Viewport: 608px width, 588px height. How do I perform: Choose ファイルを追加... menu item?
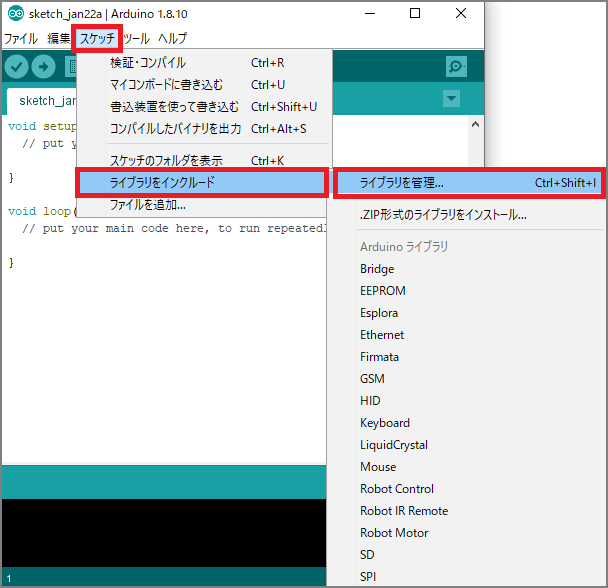(202, 204)
